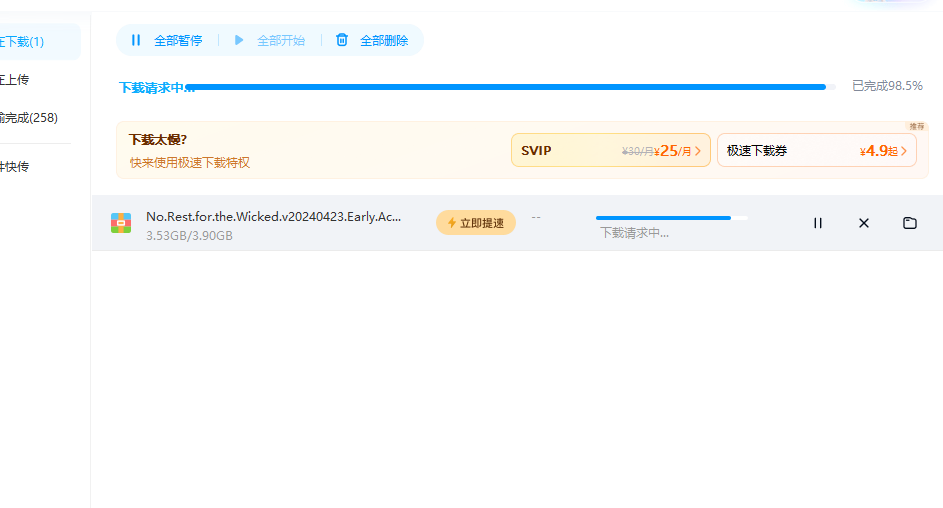Click the 立即提速 lightning boost button
943x508 pixels.
pos(476,223)
